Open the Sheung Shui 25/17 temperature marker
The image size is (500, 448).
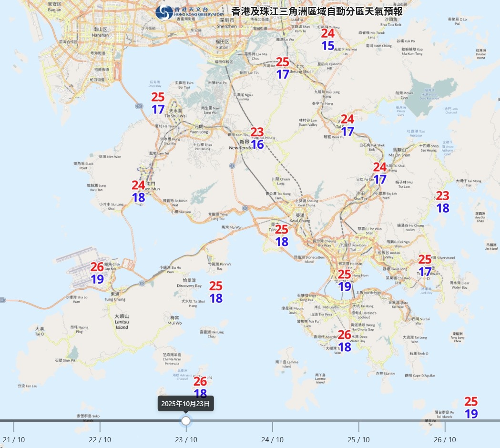pyautogui.click(x=283, y=68)
